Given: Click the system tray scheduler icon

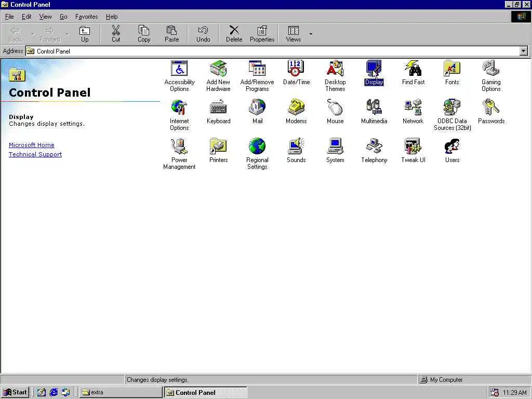Looking at the screenshot, I should [x=495, y=393].
